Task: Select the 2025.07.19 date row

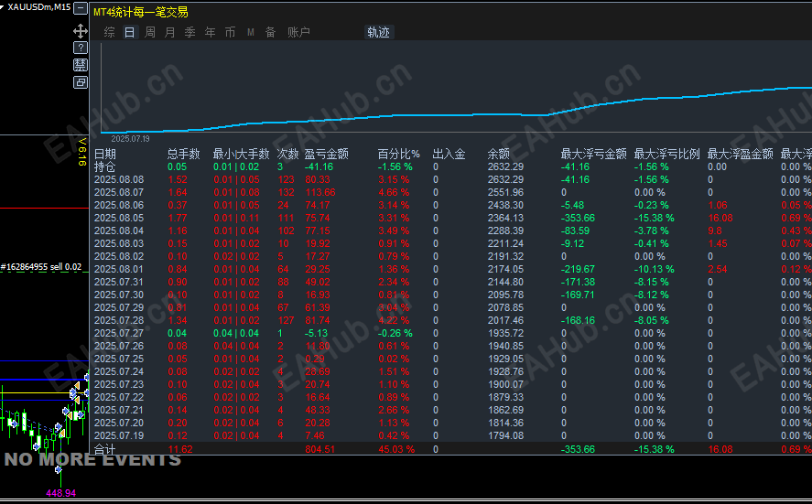Action: pos(450,435)
